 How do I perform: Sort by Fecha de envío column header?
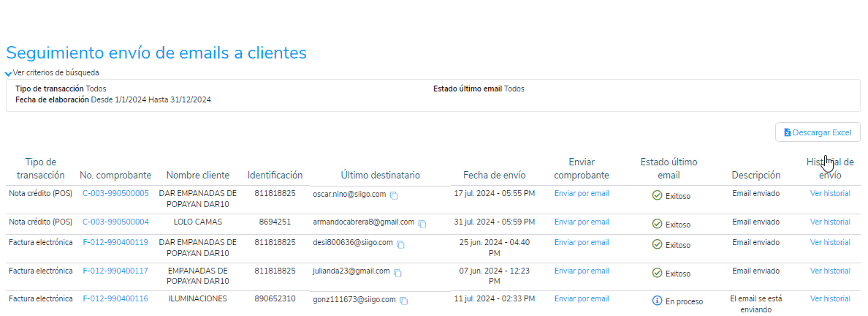[x=495, y=175]
